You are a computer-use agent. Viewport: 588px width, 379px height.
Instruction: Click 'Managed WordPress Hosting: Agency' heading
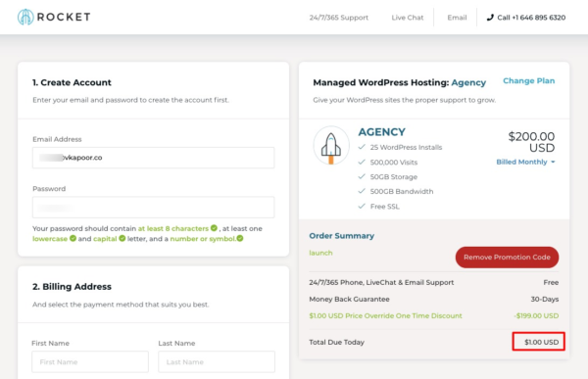pos(400,83)
